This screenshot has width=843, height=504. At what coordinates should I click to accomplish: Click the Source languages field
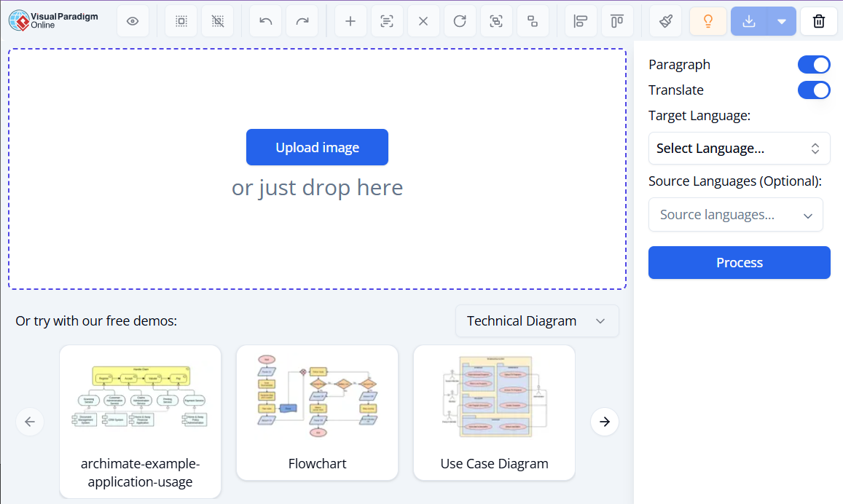[735, 214]
